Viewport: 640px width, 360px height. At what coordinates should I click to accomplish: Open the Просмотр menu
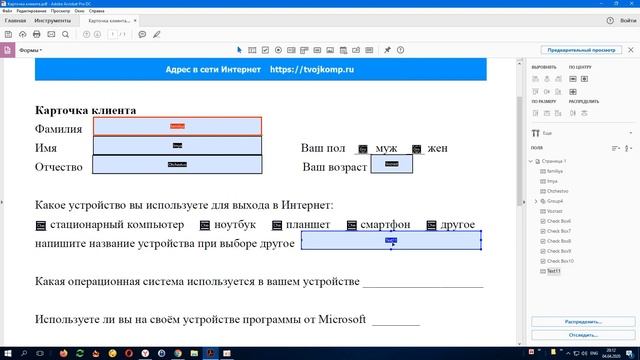point(60,11)
